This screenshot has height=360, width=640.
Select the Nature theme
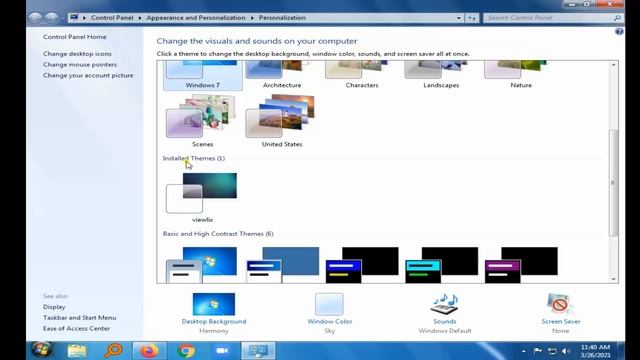pos(520,76)
